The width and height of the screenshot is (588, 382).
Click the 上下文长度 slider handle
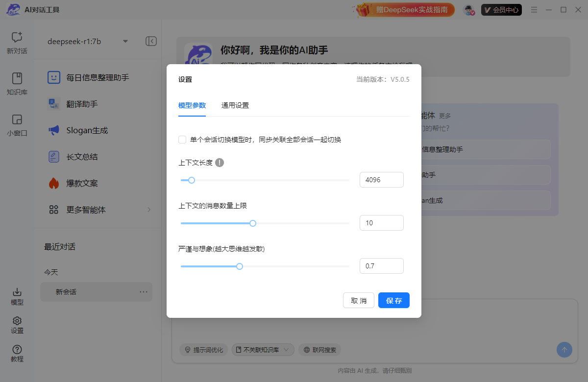tap(192, 180)
